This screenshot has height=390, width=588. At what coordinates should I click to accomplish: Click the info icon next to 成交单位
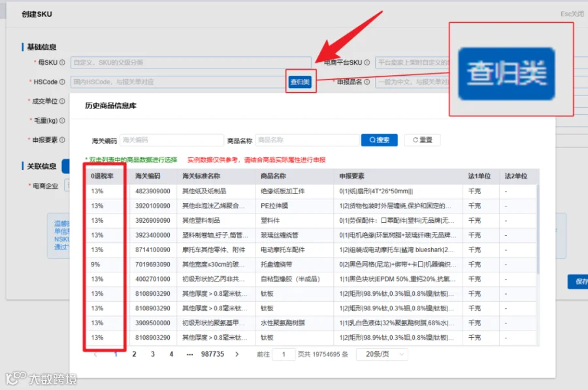click(62, 101)
